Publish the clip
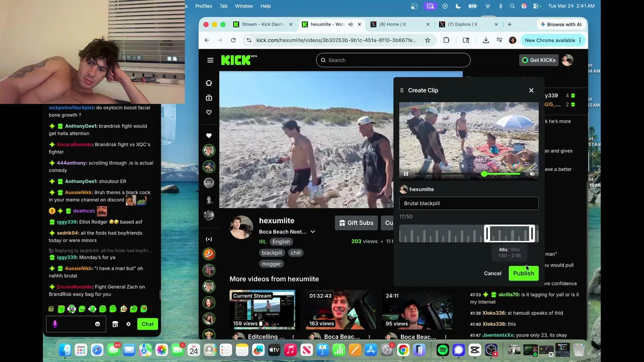 (523, 274)
